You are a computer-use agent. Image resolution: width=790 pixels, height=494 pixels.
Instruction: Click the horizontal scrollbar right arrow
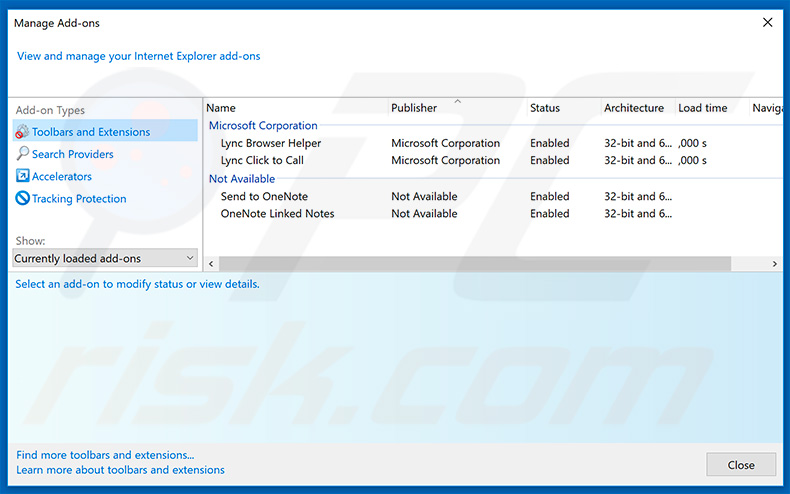774,264
